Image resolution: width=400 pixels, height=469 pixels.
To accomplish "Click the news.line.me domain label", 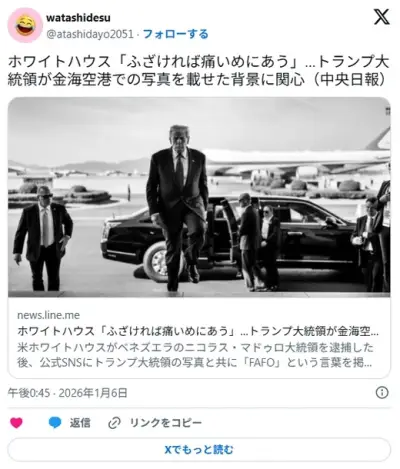I will (49, 315).
